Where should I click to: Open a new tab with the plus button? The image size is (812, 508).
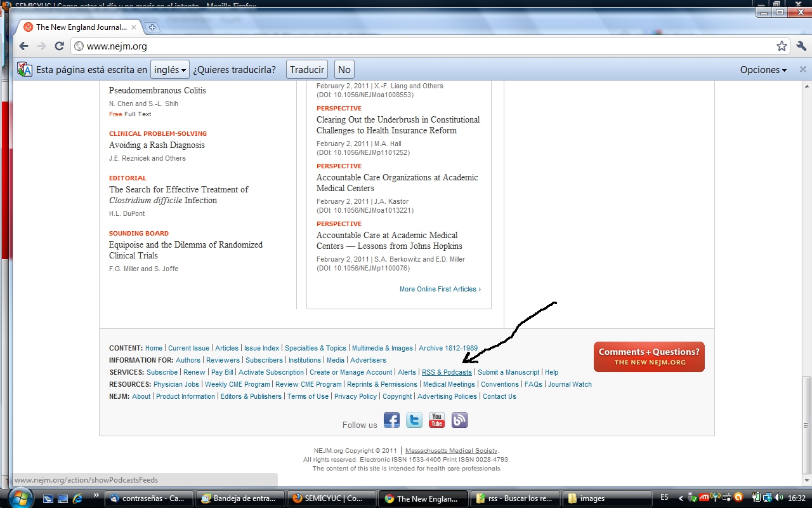click(x=152, y=27)
